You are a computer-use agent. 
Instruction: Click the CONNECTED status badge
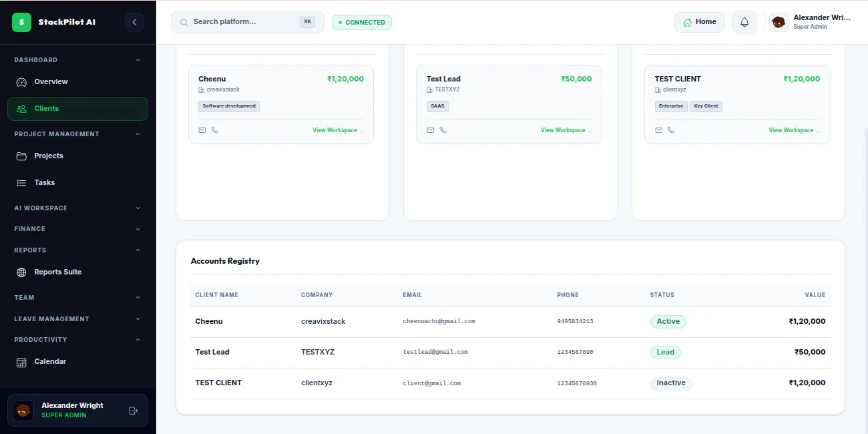click(x=362, y=23)
